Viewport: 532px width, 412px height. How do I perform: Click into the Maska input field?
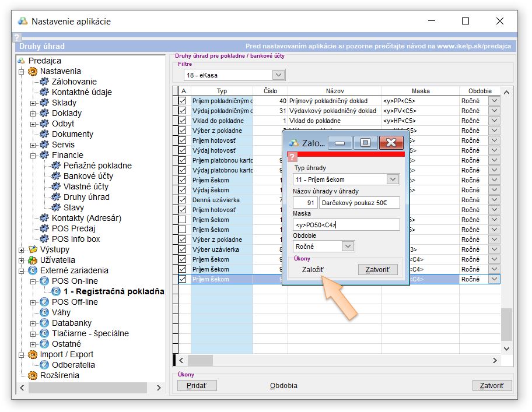[x=346, y=225]
